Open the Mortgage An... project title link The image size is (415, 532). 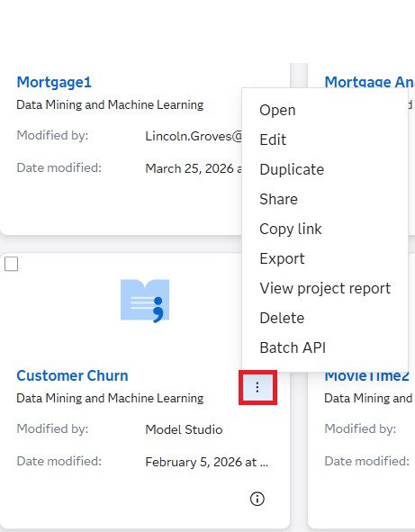[x=369, y=82]
